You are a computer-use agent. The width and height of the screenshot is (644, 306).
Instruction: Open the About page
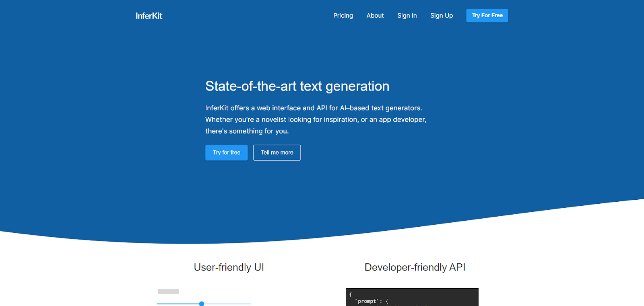(375, 16)
